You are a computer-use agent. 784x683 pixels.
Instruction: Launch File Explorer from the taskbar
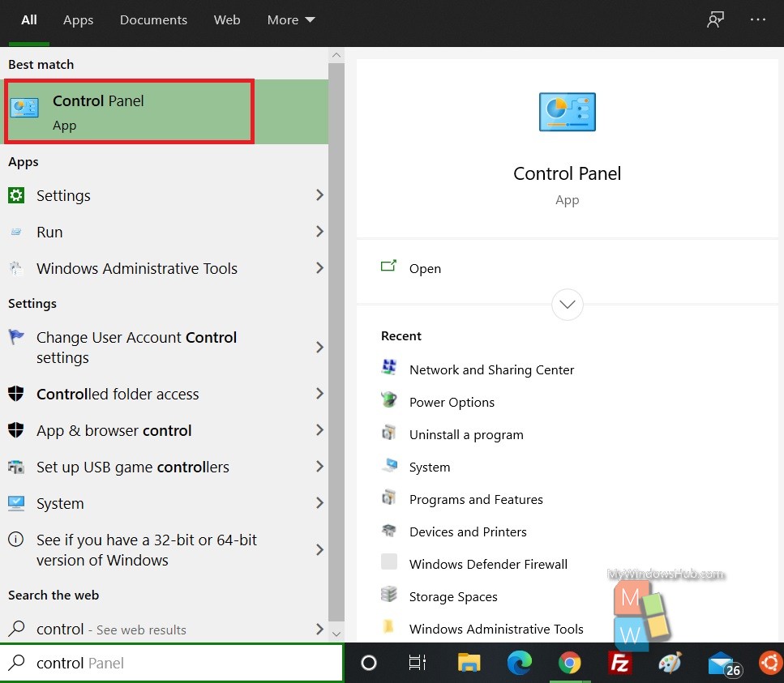click(469, 663)
